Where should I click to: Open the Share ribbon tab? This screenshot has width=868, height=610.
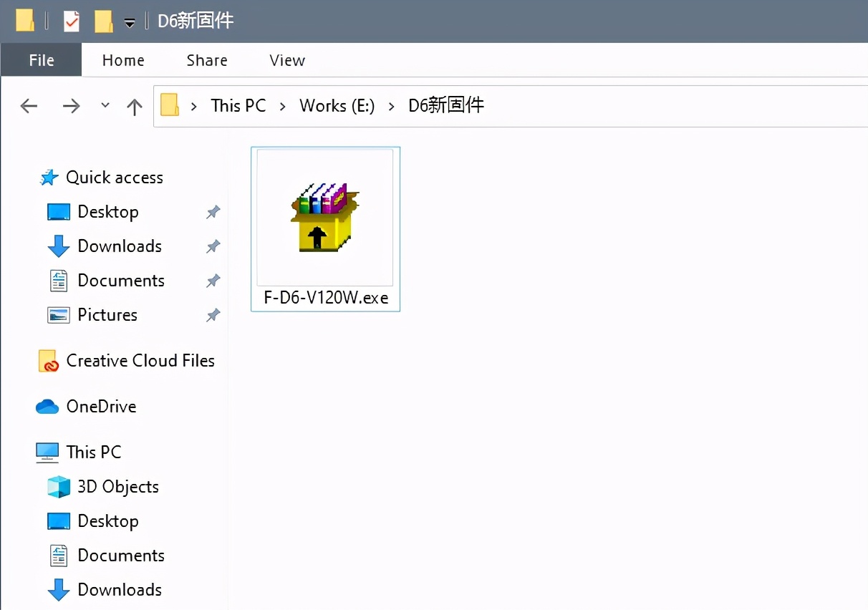pos(207,60)
